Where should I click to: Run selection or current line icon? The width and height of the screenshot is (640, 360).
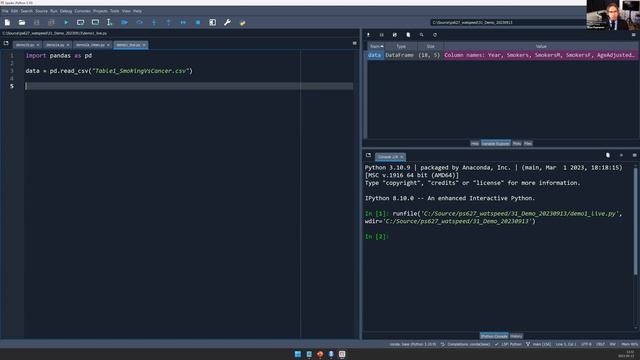click(x=109, y=22)
